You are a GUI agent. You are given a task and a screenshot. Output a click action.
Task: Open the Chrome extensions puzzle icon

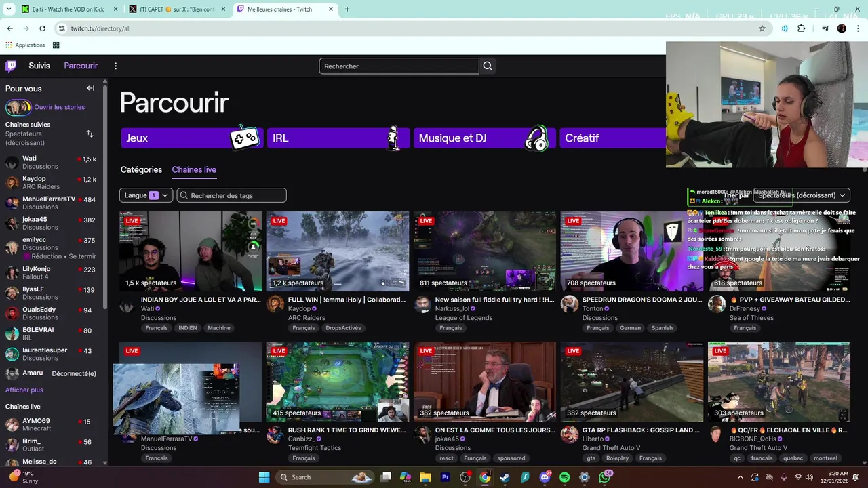coord(802,28)
